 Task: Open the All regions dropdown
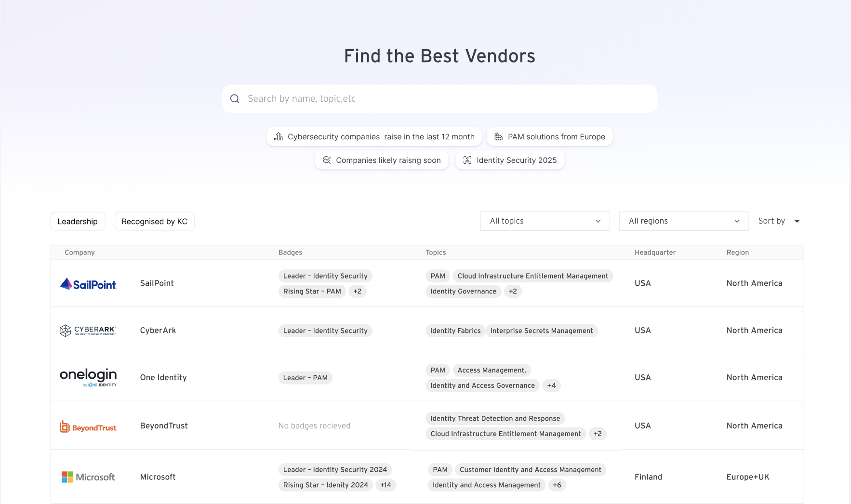pyautogui.click(x=684, y=221)
